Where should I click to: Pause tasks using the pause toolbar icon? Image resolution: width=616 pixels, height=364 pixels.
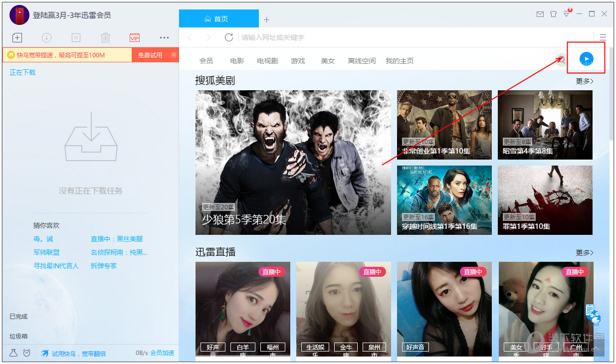click(76, 37)
